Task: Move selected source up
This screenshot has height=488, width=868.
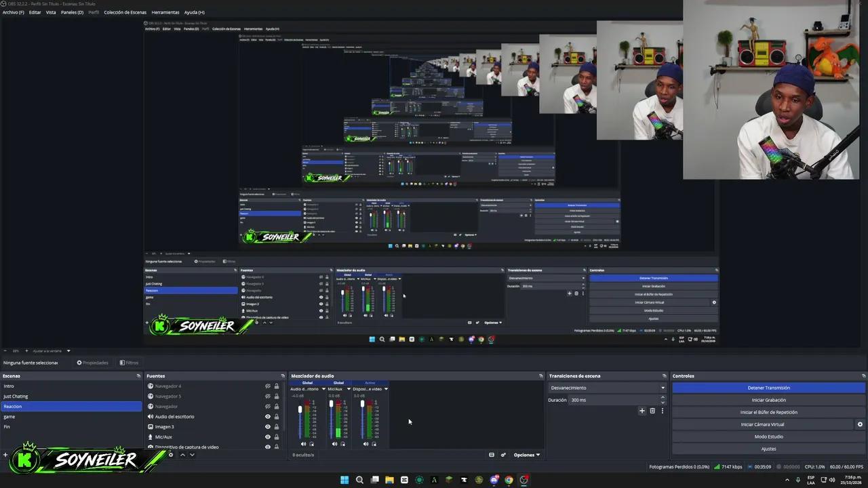Action: 182,455
